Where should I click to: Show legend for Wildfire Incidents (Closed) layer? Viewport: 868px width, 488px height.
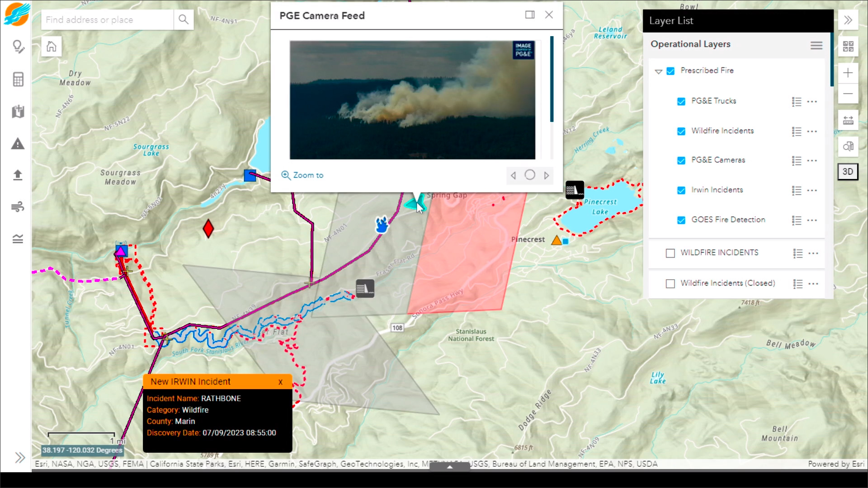[x=797, y=284]
